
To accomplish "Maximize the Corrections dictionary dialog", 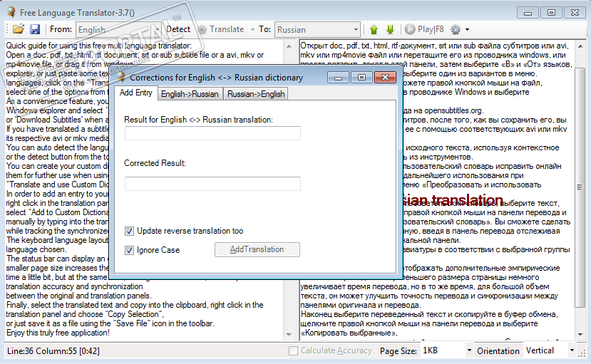I will tap(361, 77).
